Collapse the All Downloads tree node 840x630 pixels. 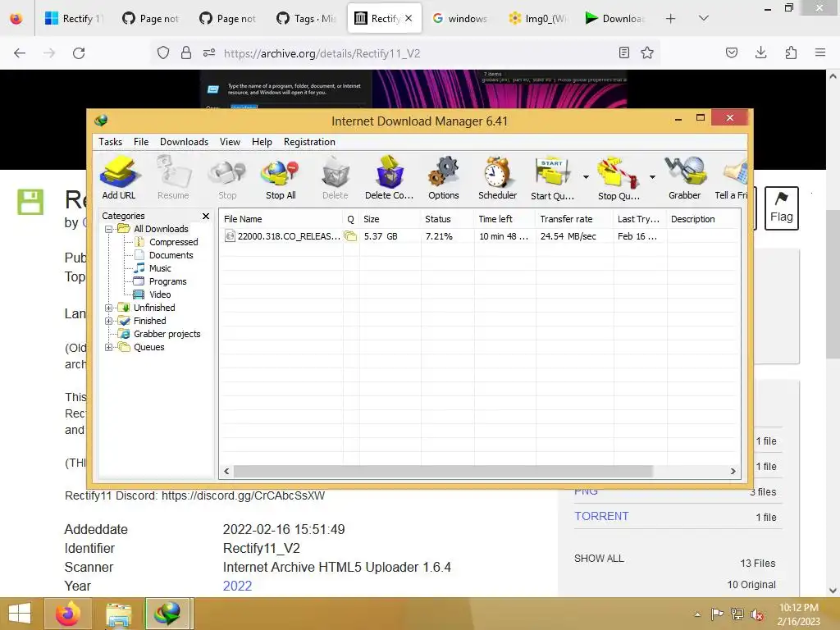109,230
